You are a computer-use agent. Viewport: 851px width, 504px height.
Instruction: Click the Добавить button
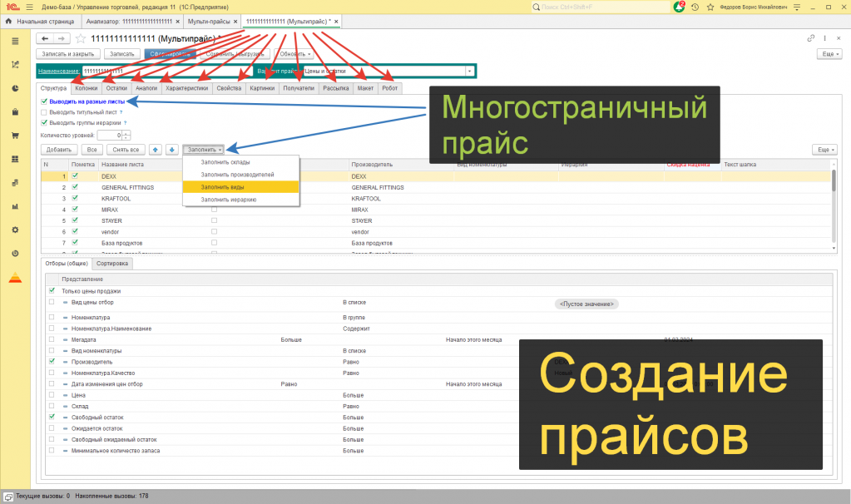(x=58, y=150)
